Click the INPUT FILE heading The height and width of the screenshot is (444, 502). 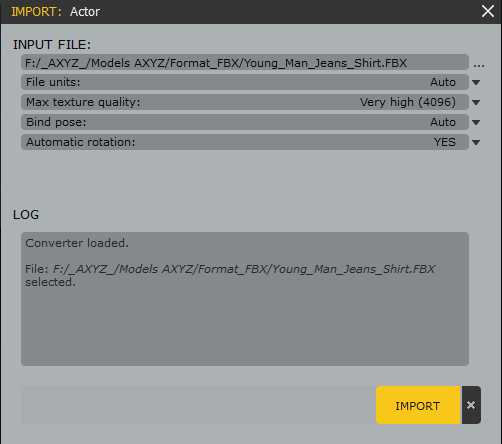[52, 45]
